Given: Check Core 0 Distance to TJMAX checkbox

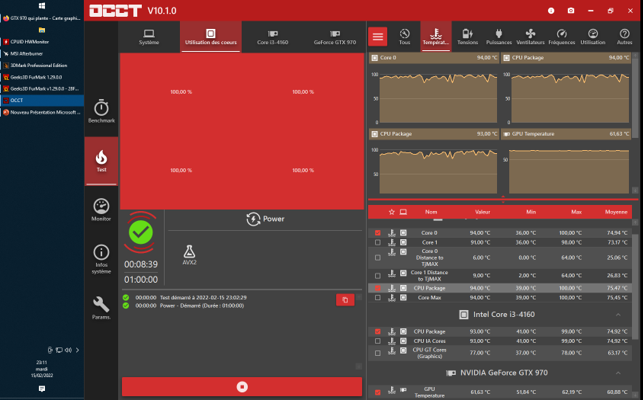Looking at the screenshot, I should click(x=378, y=258).
